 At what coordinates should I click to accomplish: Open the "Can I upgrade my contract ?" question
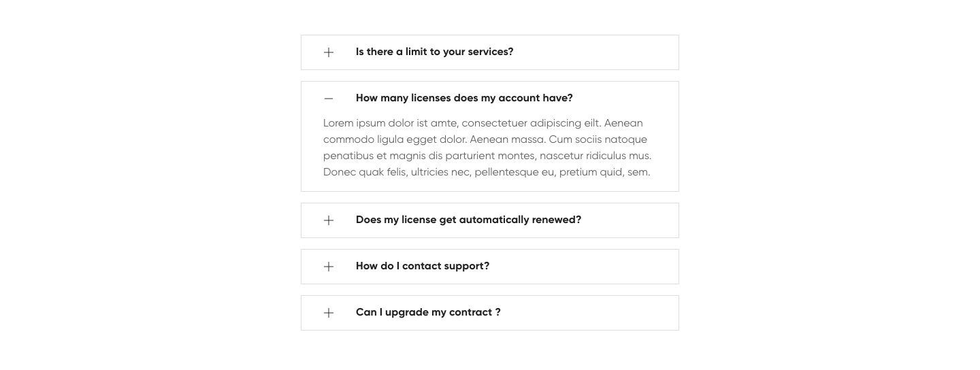click(x=428, y=312)
